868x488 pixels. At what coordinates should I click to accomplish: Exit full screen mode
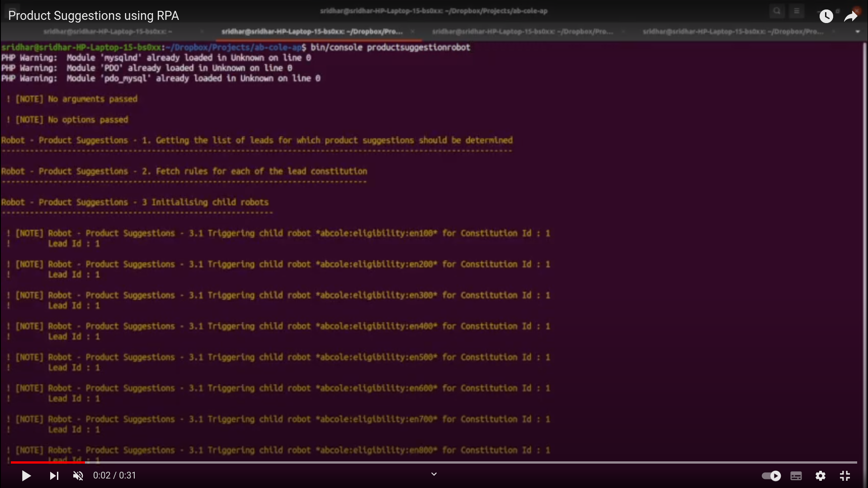845,476
